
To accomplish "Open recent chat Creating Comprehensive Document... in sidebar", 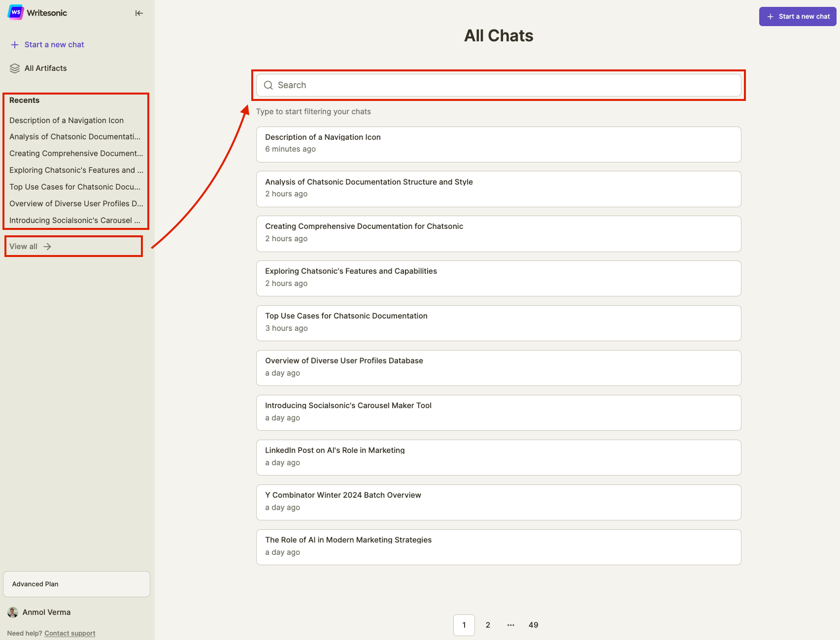I will 76,154.
